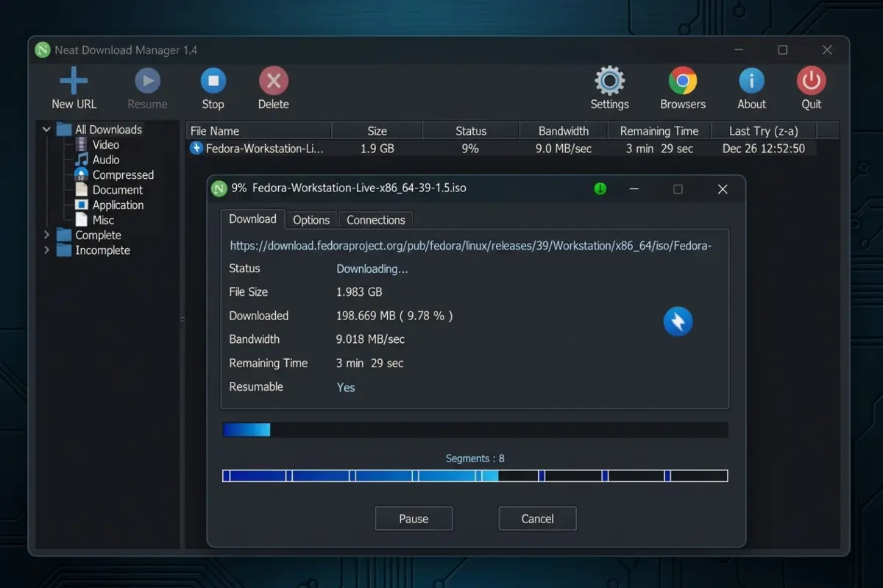
Task: Click the red Quit power icon
Action: (x=811, y=81)
